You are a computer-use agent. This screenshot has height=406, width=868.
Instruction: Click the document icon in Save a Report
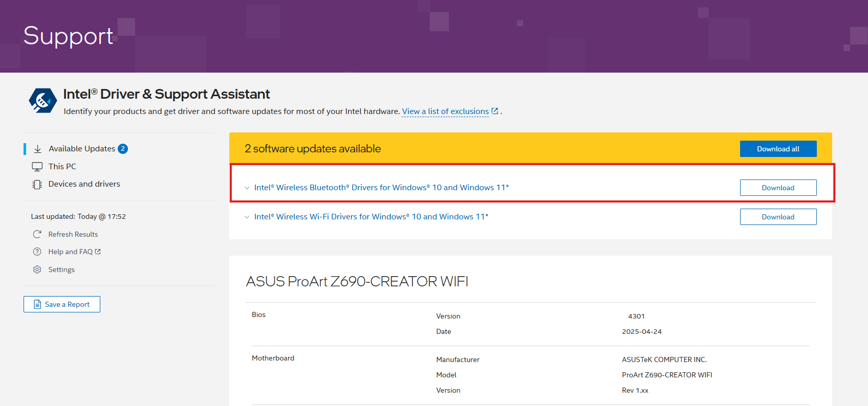click(37, 304)
